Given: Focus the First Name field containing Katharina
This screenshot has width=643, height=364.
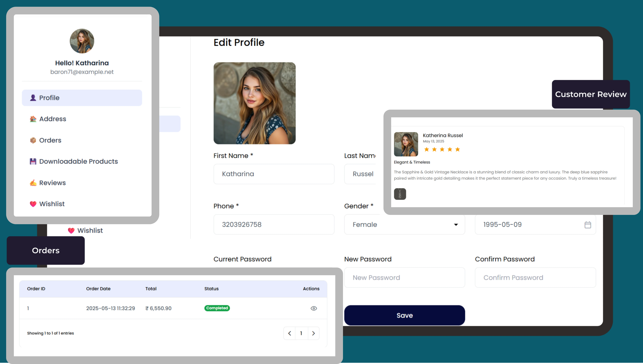Looking at the screenshot, I should click(274, 174).
